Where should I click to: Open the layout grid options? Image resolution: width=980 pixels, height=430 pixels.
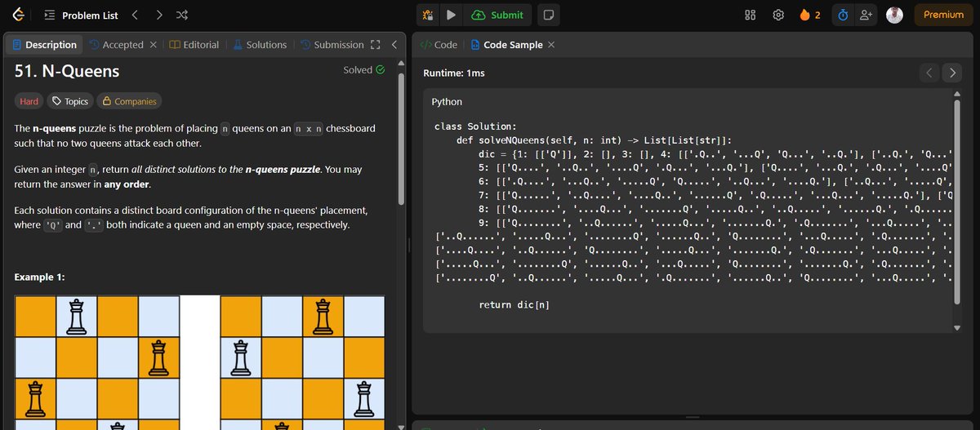pyautogui.click(x=751, y=15)
